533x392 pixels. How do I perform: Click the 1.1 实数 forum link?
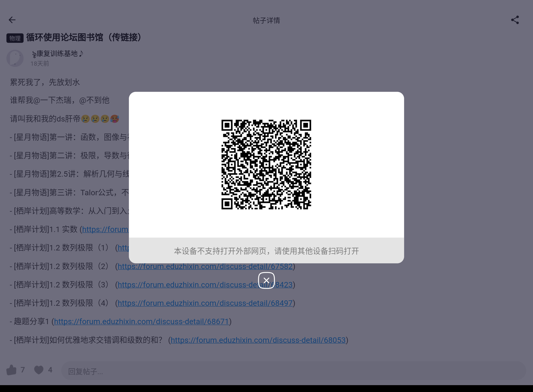(x=105, y=229)
